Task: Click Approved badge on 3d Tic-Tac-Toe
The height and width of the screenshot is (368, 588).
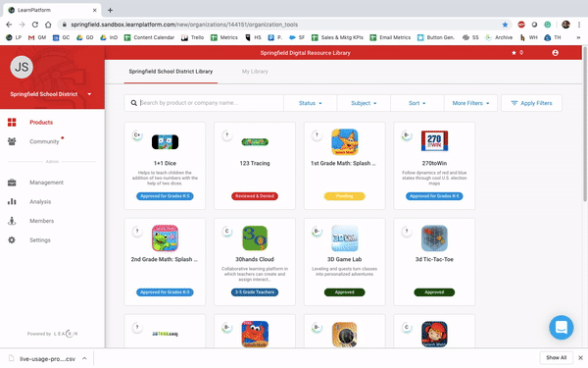Action: (x=434, y=292)
